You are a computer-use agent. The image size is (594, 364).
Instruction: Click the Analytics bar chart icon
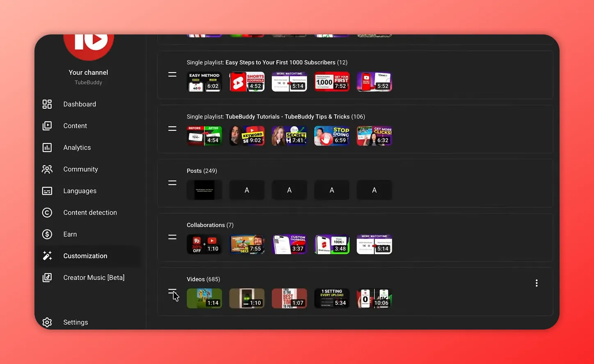click(47, 148)
